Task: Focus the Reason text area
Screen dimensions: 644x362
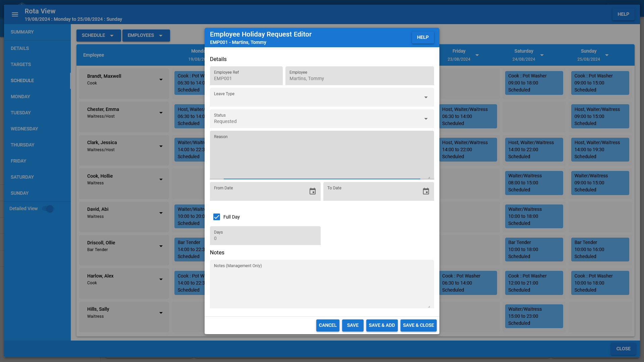Action: click(x=322, y=155)
